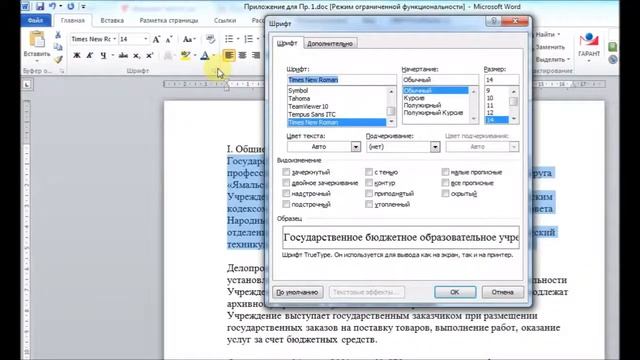Open the Файл tab
640x360 pixels.
coord(36,20)
